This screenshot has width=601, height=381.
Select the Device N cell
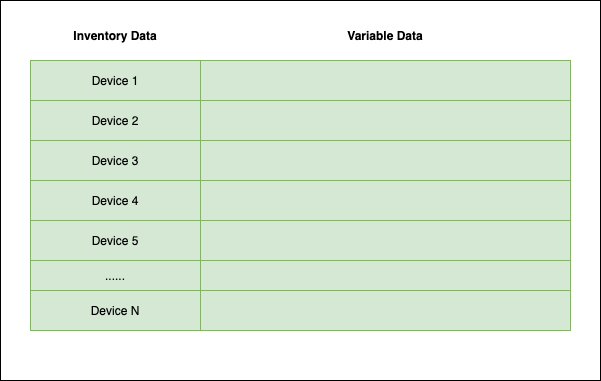[115, 310]
